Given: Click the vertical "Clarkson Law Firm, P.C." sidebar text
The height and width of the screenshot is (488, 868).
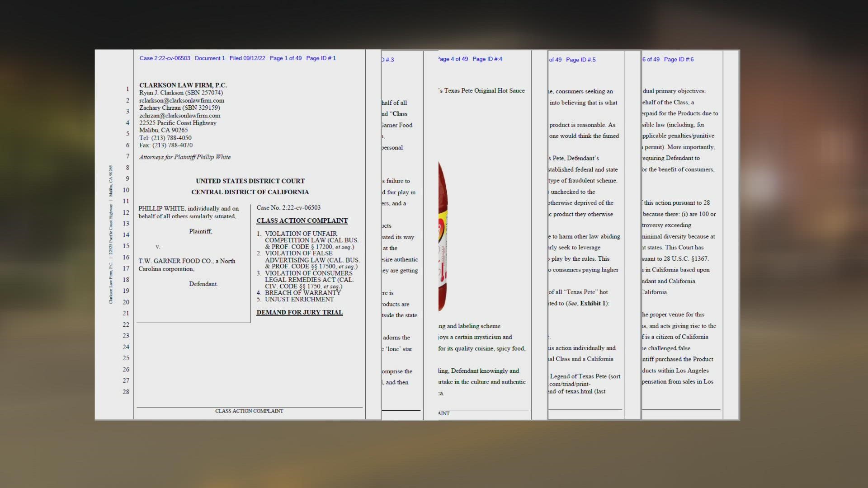Looking at the screenshot, I should click(111, 283).
